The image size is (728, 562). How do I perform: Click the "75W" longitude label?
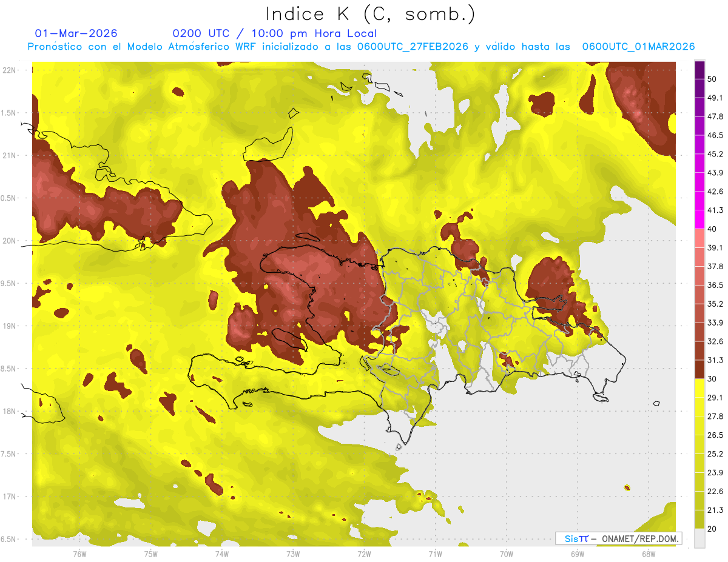150,554
